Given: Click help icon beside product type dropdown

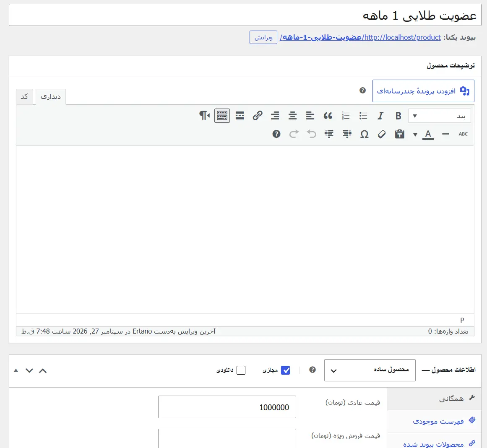Looking at the screenshot, I should tap(313, 370).
